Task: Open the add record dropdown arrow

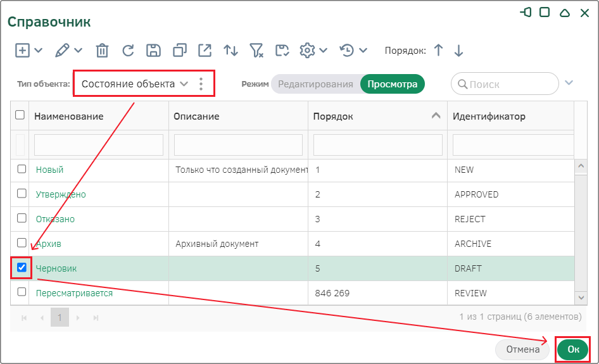Action: [39, 51]
